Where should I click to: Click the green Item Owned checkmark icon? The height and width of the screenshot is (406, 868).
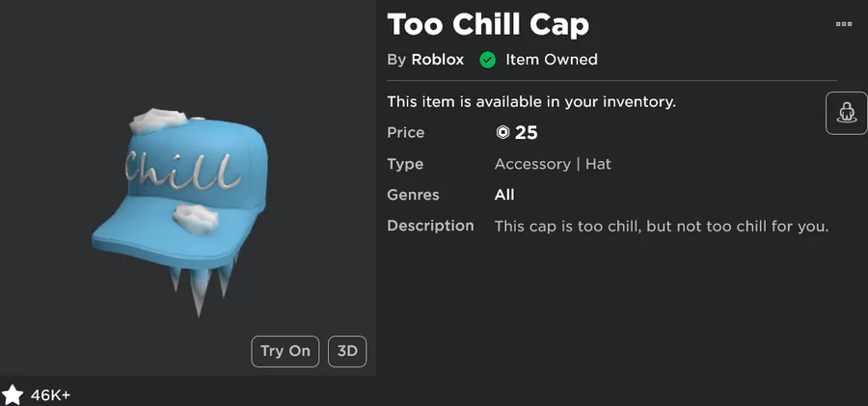488,60
